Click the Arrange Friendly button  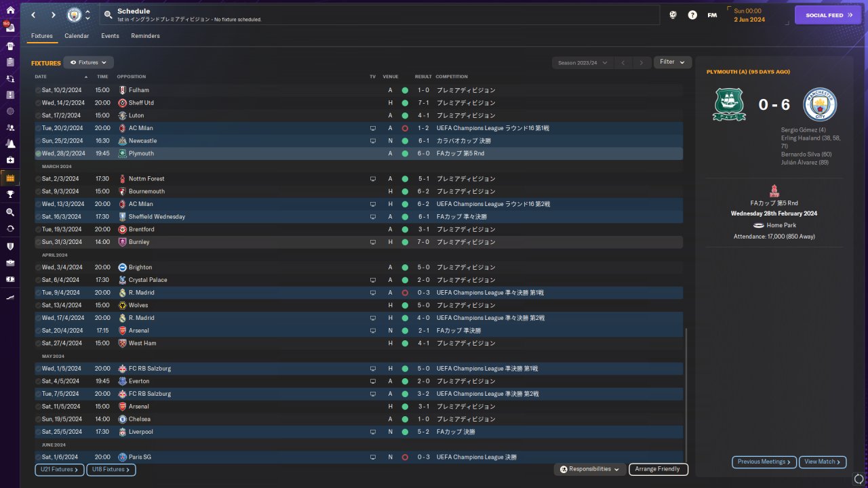pos(658,469)
